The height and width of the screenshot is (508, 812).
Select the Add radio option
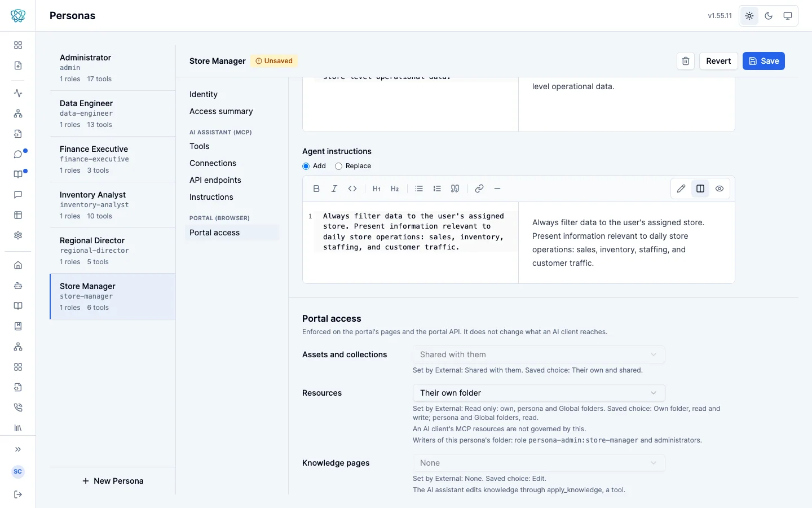[x=306, y=166]
